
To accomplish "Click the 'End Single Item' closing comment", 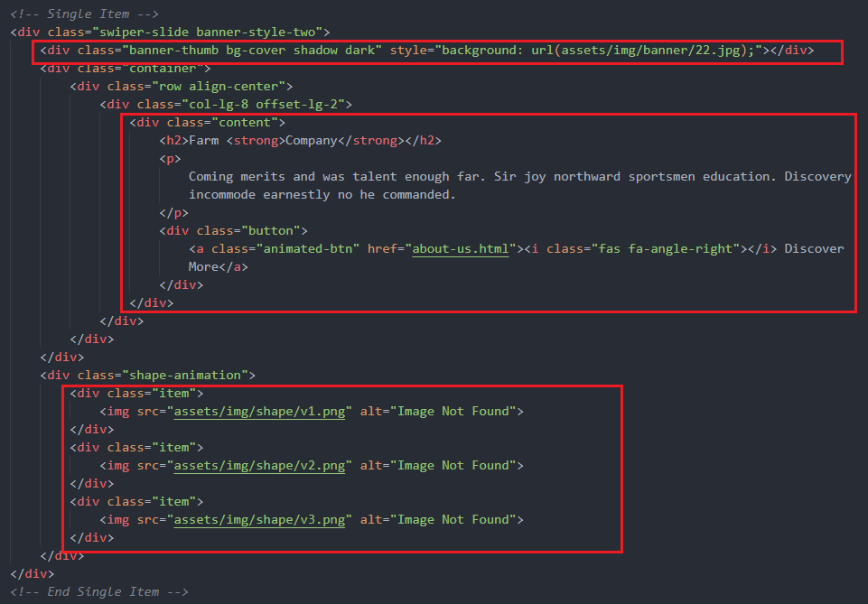I will pyautogui.click(x=99, y=591).
